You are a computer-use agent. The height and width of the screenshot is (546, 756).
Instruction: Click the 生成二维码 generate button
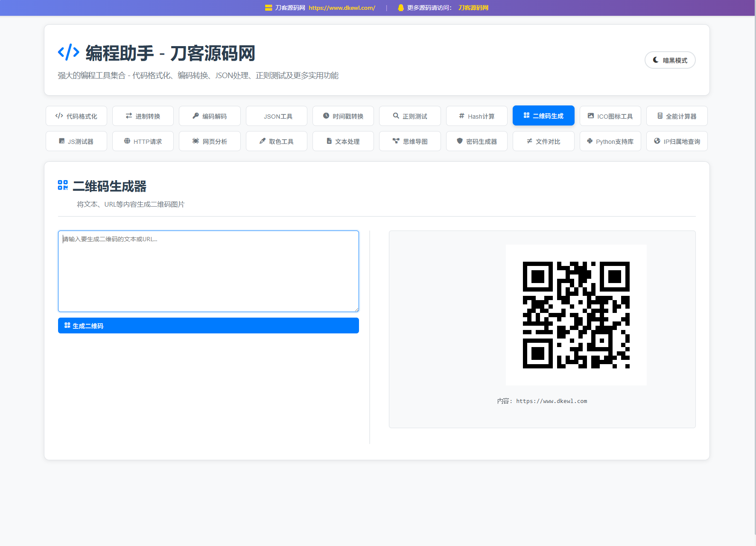point(208,325)
